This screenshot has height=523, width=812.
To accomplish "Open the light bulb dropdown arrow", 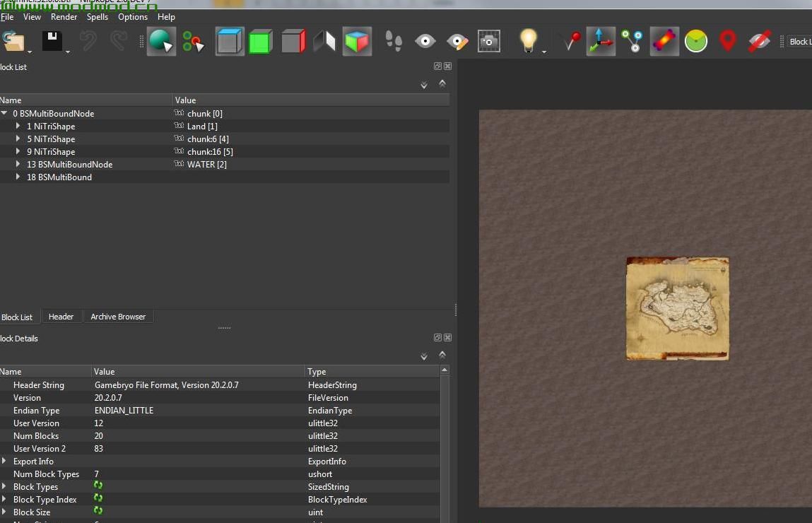I will tap(543, 52).
